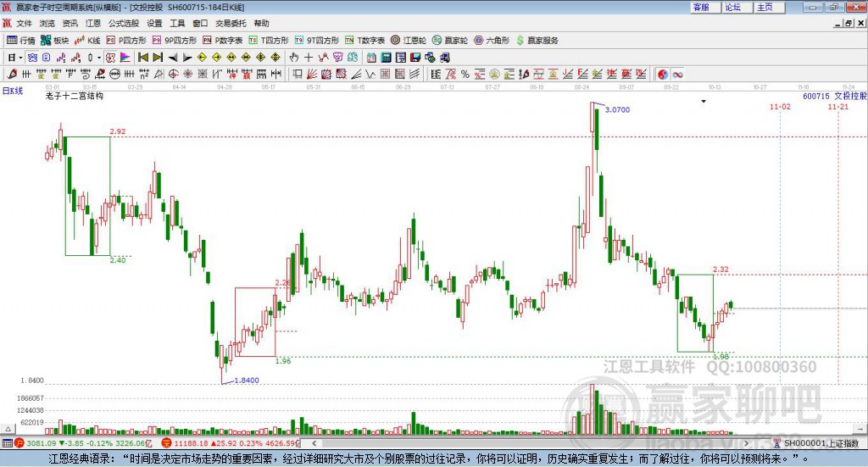Click the 600715 文投控股 stock label

[x=834, y=97]
